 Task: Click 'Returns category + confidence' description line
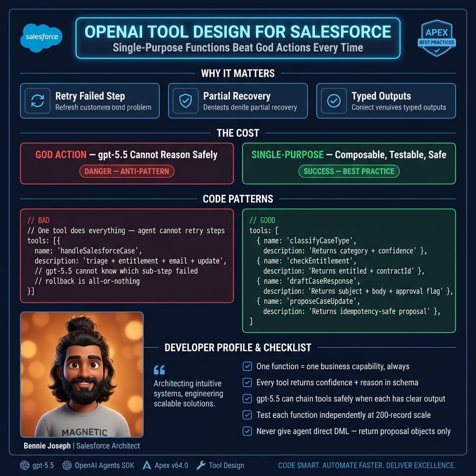[345, 251]
